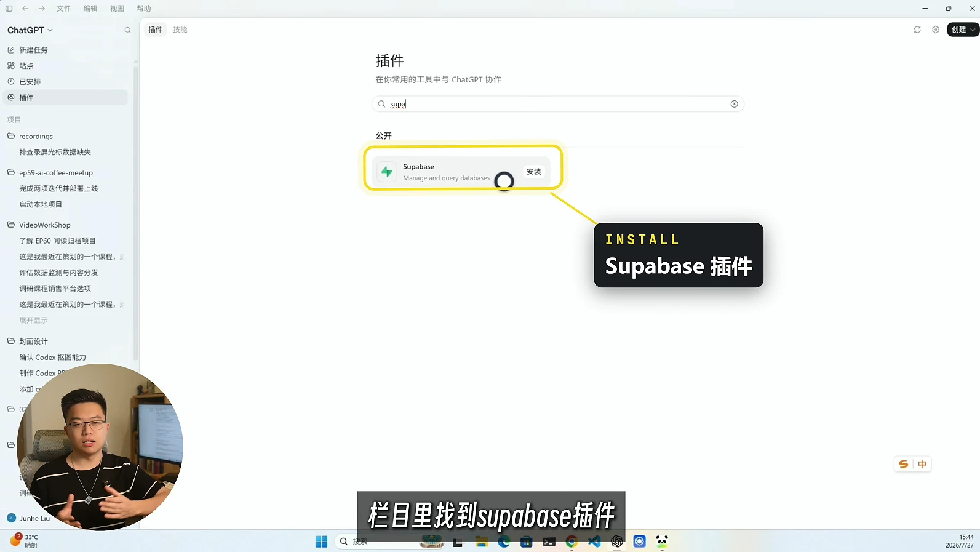Click the Supabase lightning logo icon

coord(387,172)
